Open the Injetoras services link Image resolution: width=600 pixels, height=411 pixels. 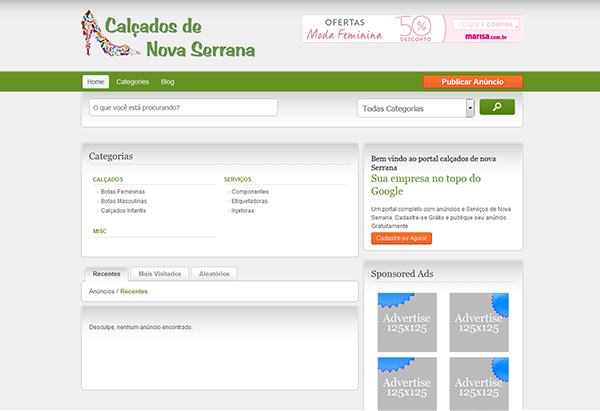243,210
